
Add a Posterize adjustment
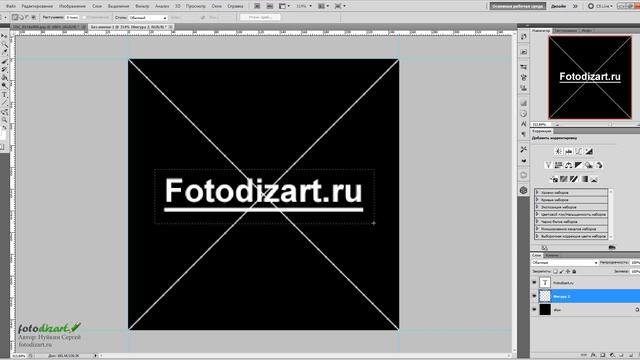coord(564,179)
